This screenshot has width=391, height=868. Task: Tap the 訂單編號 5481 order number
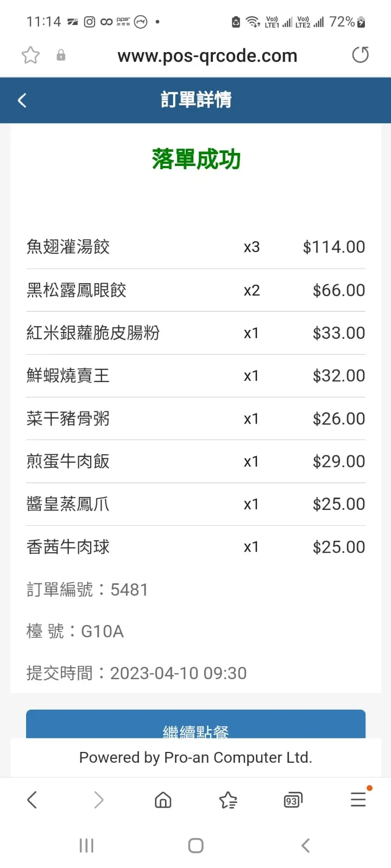pyautogui.click(x=87, y=590)
